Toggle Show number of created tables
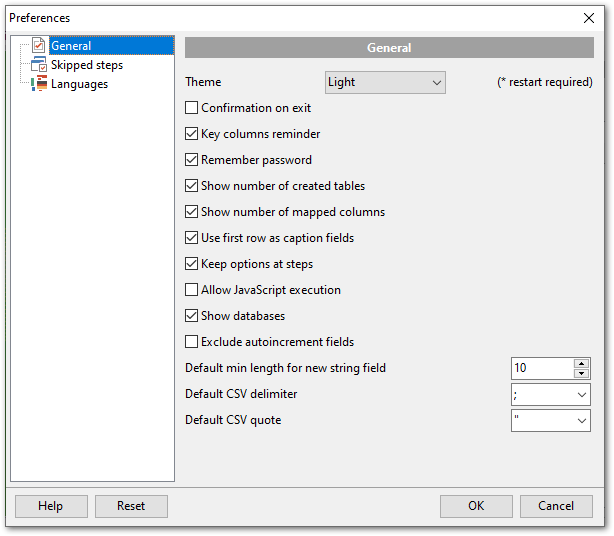The width and height of the screenshot is (614, 536). click(192, 186)
